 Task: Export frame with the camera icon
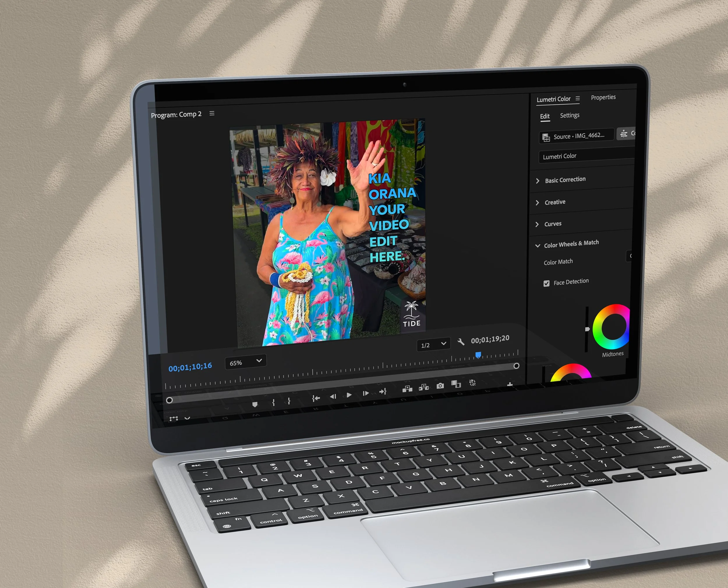[x=440, y=386]
